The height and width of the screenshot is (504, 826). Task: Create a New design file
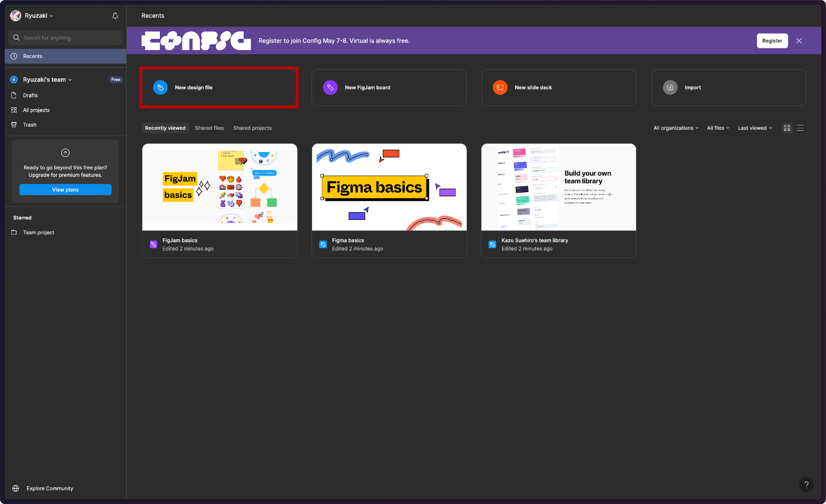click(219, 87)
